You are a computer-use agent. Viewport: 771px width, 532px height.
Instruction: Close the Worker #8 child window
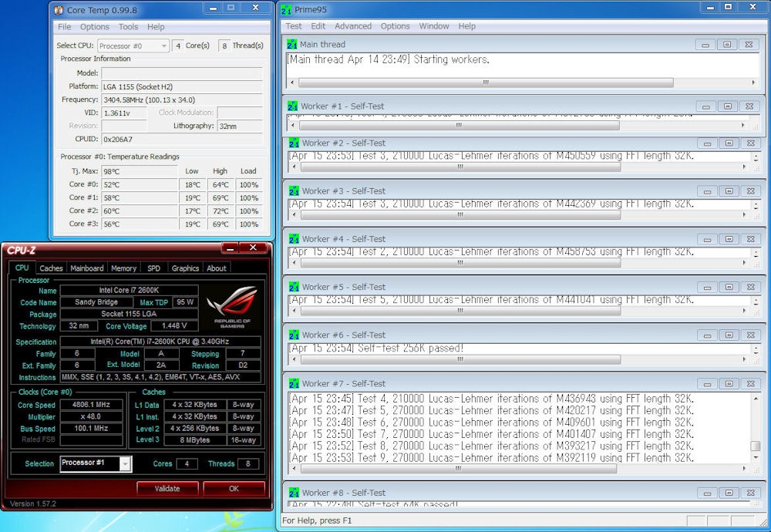click(x=751, y=493)
